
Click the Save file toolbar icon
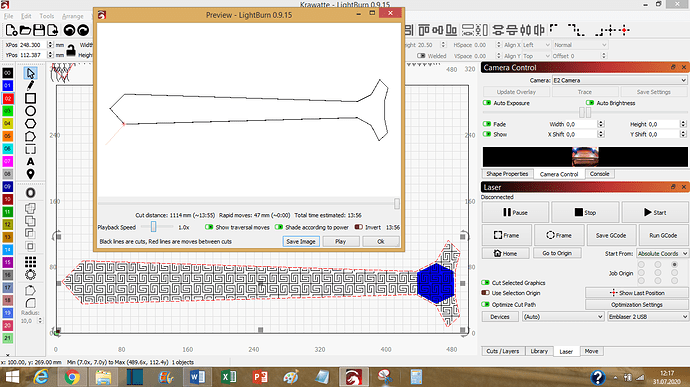click(39, 30)
